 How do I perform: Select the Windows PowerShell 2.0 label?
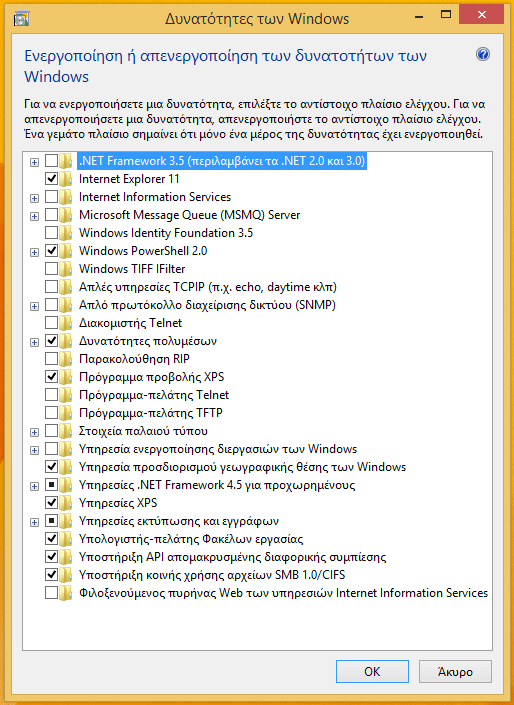click(143, 251)
